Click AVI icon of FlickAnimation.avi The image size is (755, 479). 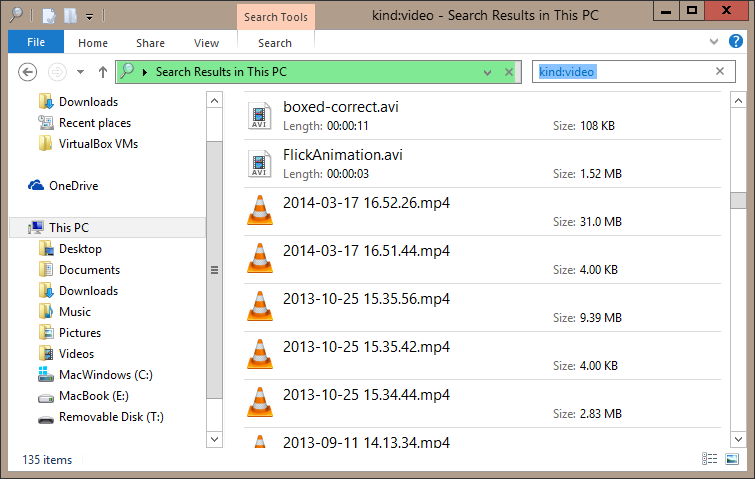pyautogui.click(x=259, y=164)
